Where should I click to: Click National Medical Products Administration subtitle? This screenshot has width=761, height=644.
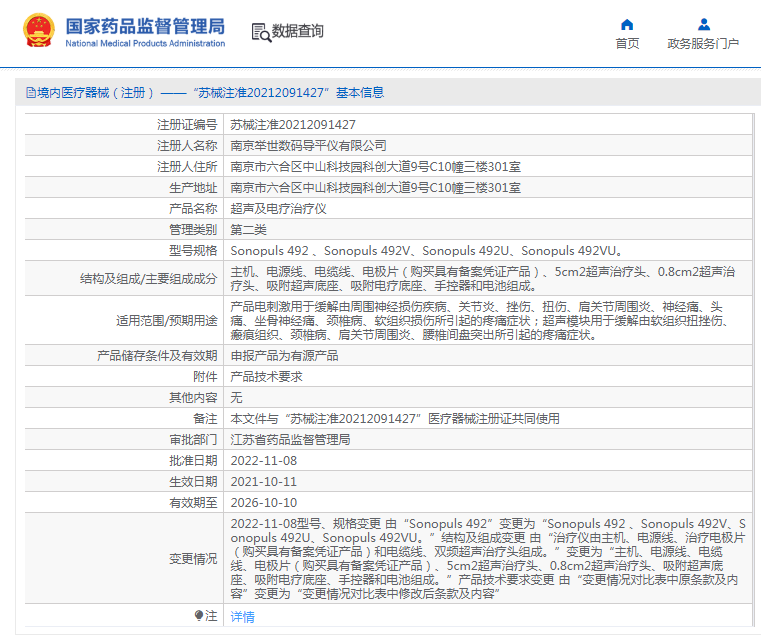point(145,43)
